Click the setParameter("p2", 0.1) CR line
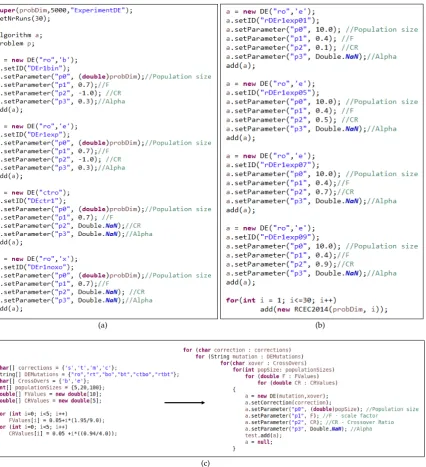Image resolution: width=426 pixels, height=467 pixels. pos(292,48)
